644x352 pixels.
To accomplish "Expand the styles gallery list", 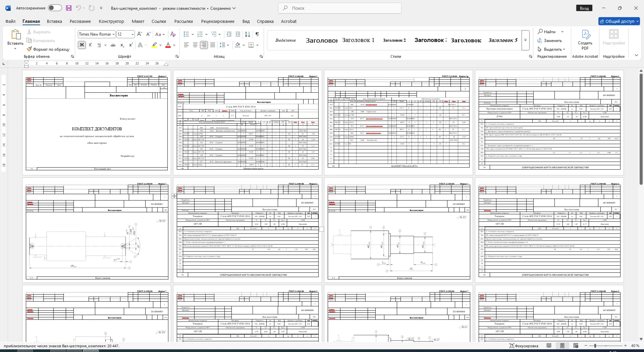I will pyautogui.click(x=526, y=40).
